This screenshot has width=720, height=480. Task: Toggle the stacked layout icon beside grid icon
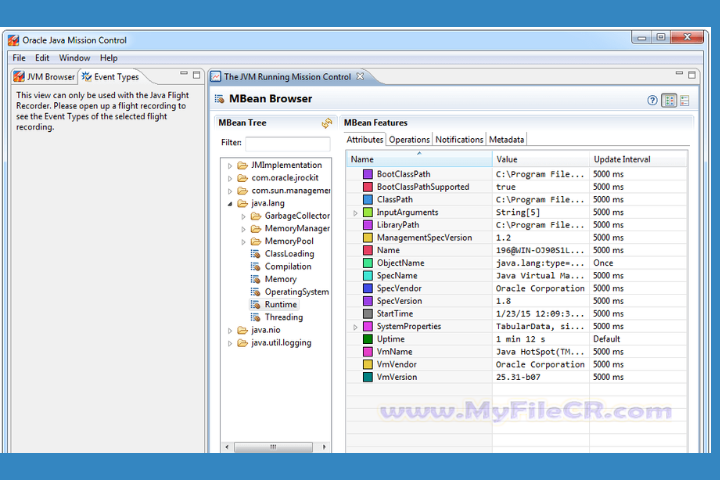[685, 100]
